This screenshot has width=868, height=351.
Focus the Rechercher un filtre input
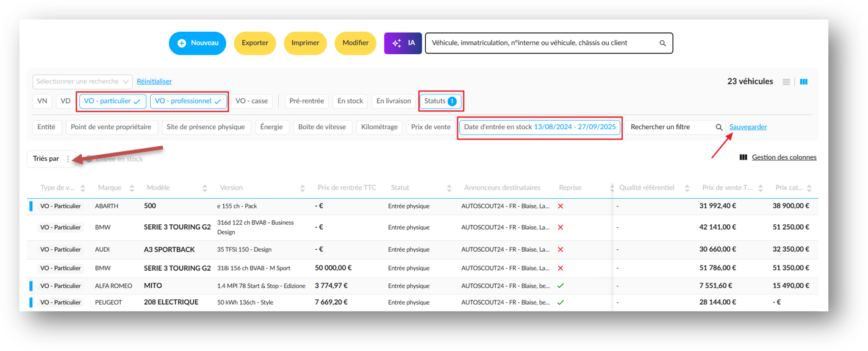coord(670,127)
